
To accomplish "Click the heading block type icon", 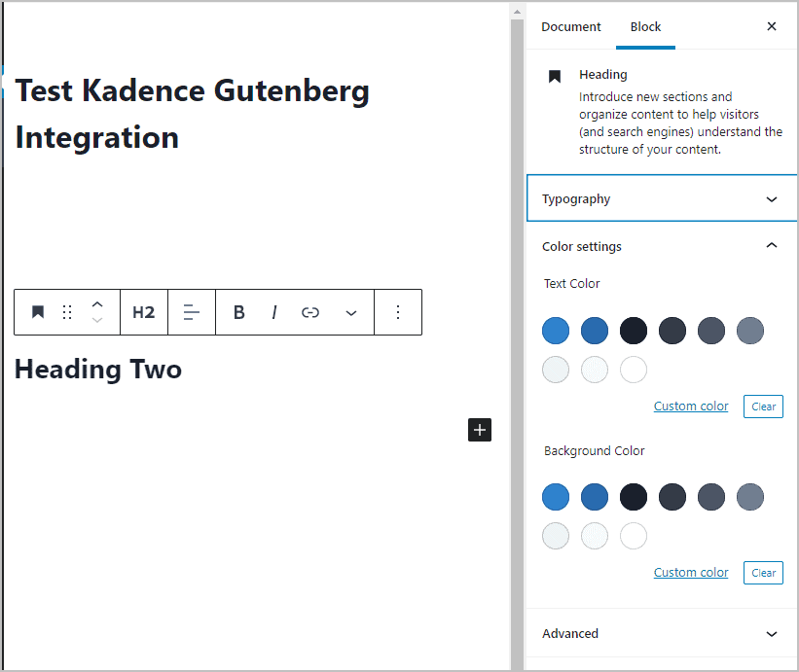I will [x=37, y=311].
